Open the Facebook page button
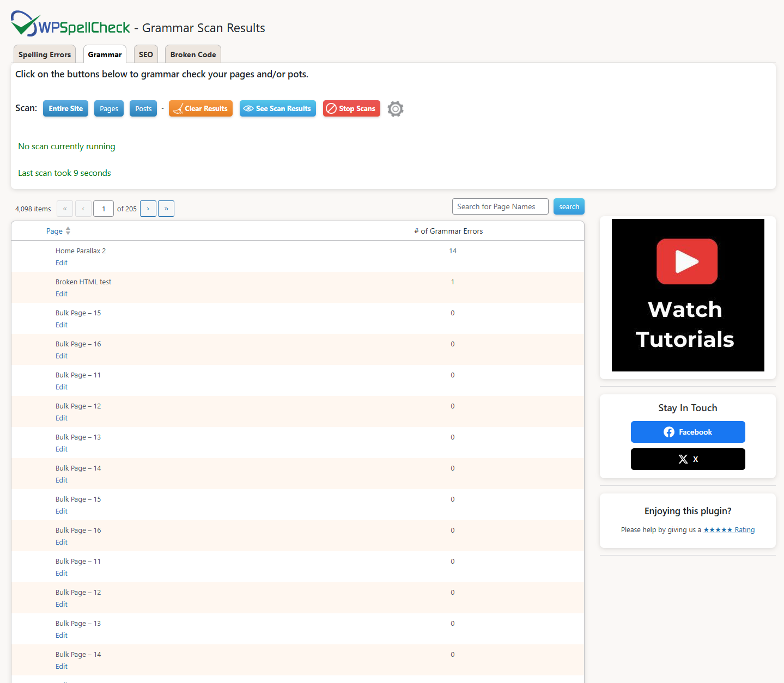The width and height of the screenshot is (784, 683). click(688, 432)
